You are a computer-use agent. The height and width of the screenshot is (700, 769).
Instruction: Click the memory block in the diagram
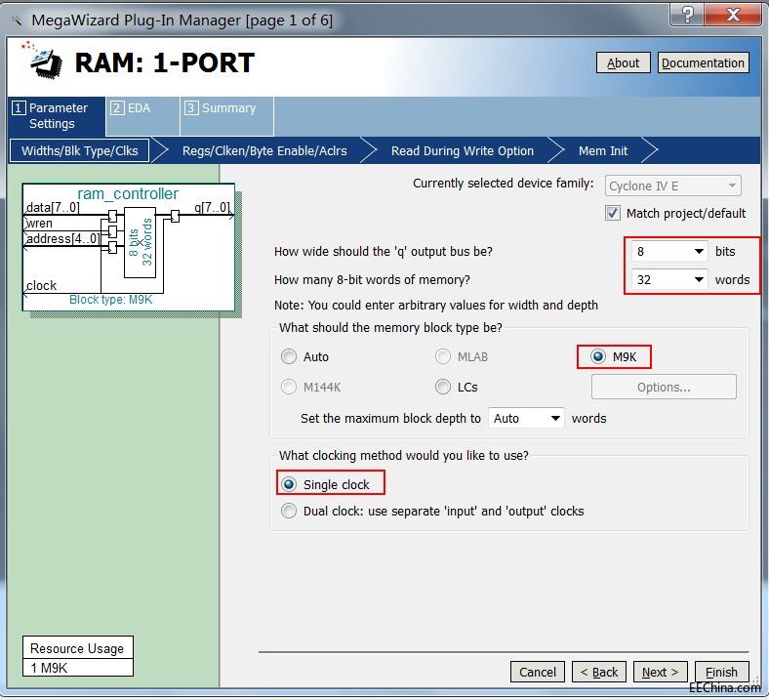pyautogui.click(x=140, y=243)
